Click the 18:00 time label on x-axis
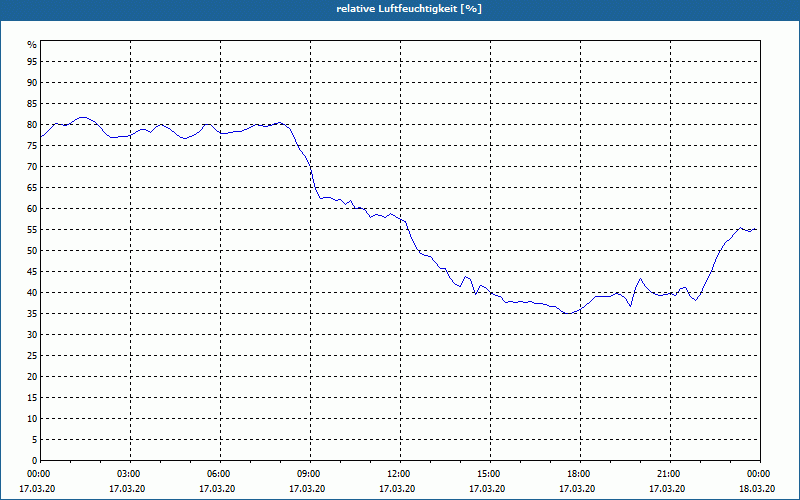 coord(580,474)
